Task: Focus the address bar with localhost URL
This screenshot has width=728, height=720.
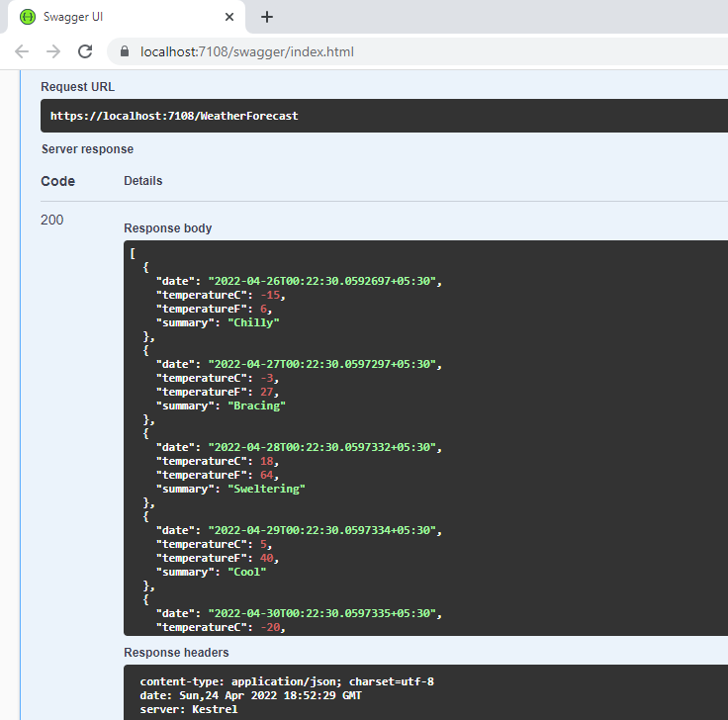Action: coord(247,51)
